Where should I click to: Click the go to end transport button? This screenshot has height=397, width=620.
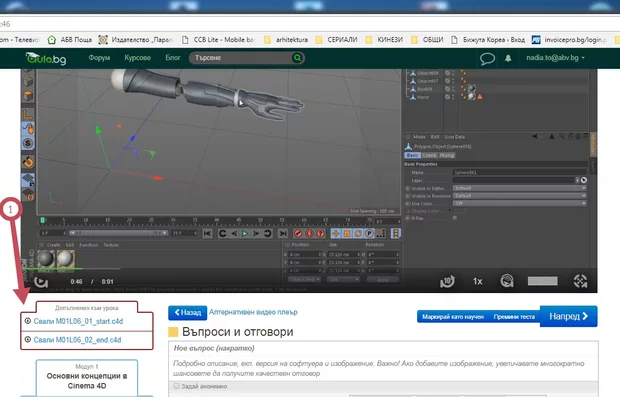282,234
